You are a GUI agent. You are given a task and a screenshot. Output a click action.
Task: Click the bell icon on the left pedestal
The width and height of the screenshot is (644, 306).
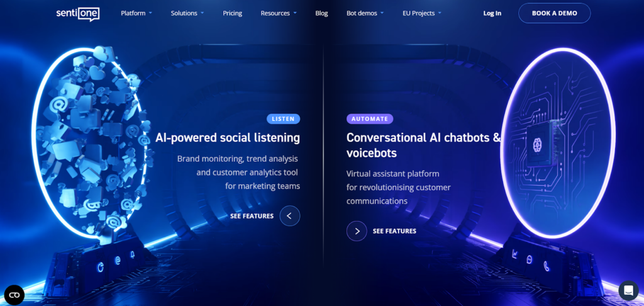(132, 255)
